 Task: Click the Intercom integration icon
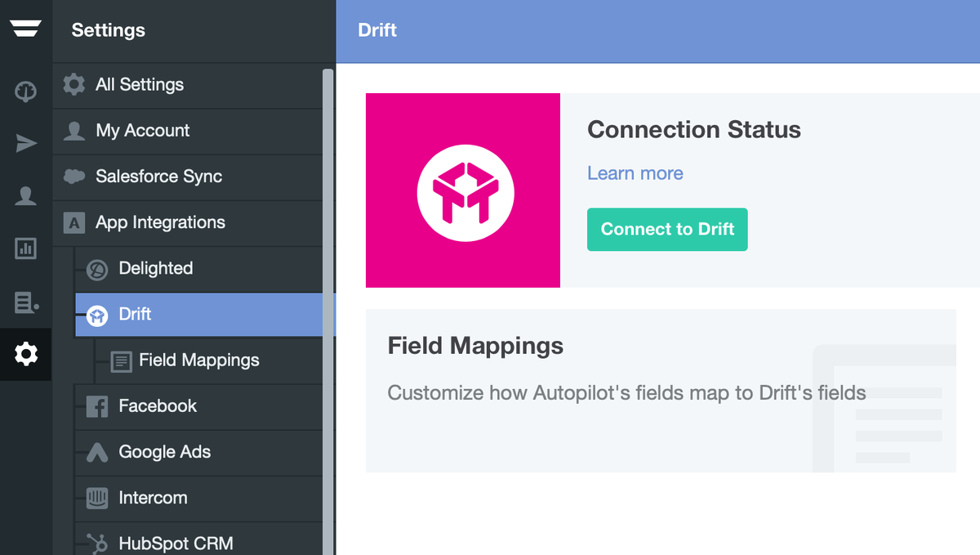[x=96, y=498]
